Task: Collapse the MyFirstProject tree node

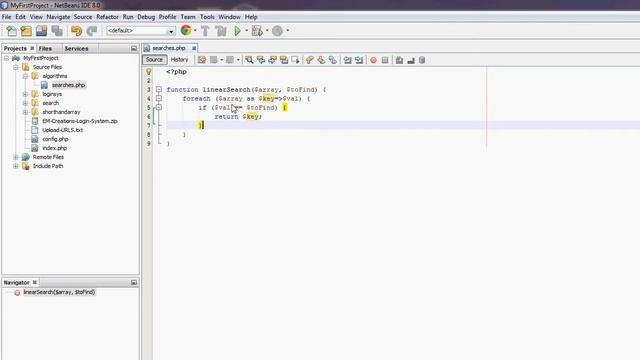Action: tap(7, 58)
